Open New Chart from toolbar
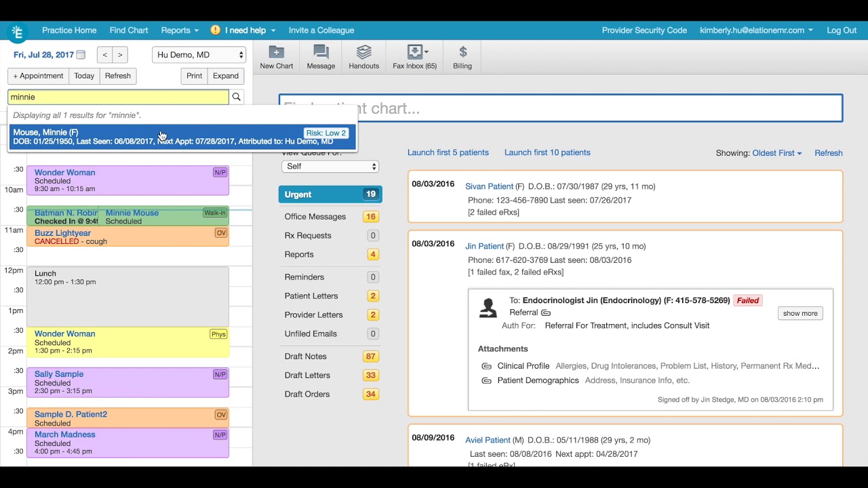The width and height of the screenshot is (868, 488). point(277,58)
